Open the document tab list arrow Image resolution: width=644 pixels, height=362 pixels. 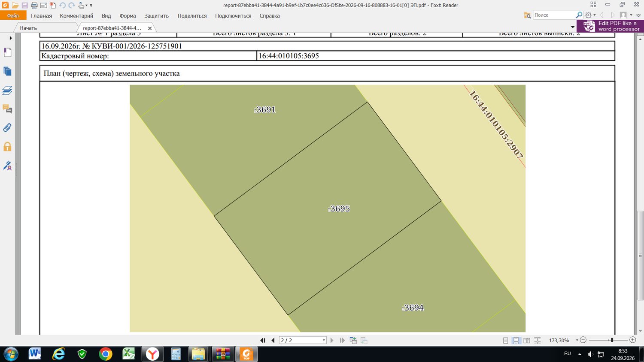(572, 27)
